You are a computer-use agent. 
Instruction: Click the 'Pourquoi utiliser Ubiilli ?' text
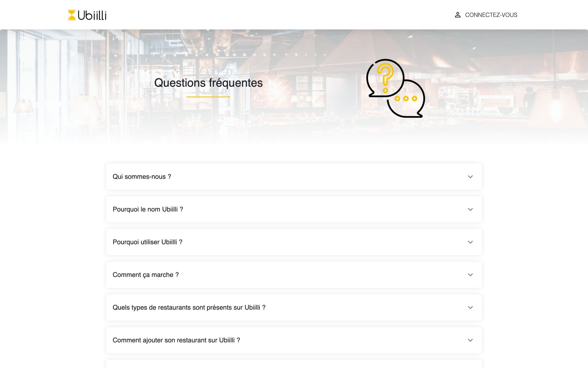tap(148, 242)
